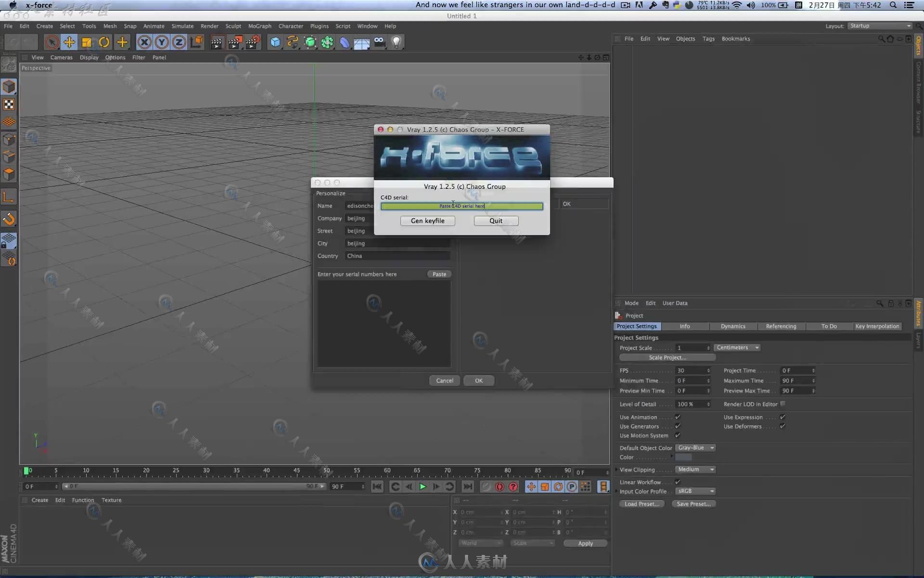Toggle Use Deformers checkbox
Image resolution: width=924 pixels, height=578 pixels.
pyautogui.click(x=783, y=426)
